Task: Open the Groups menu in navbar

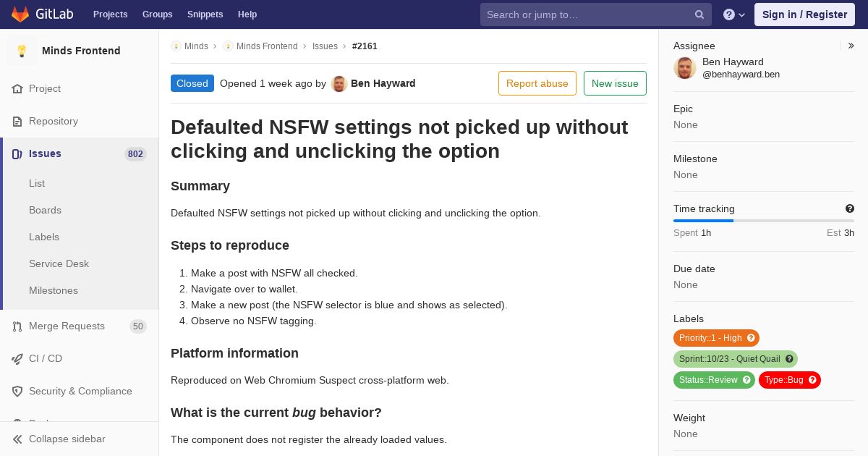Action: pyautogui.click(x=157, y=14)
